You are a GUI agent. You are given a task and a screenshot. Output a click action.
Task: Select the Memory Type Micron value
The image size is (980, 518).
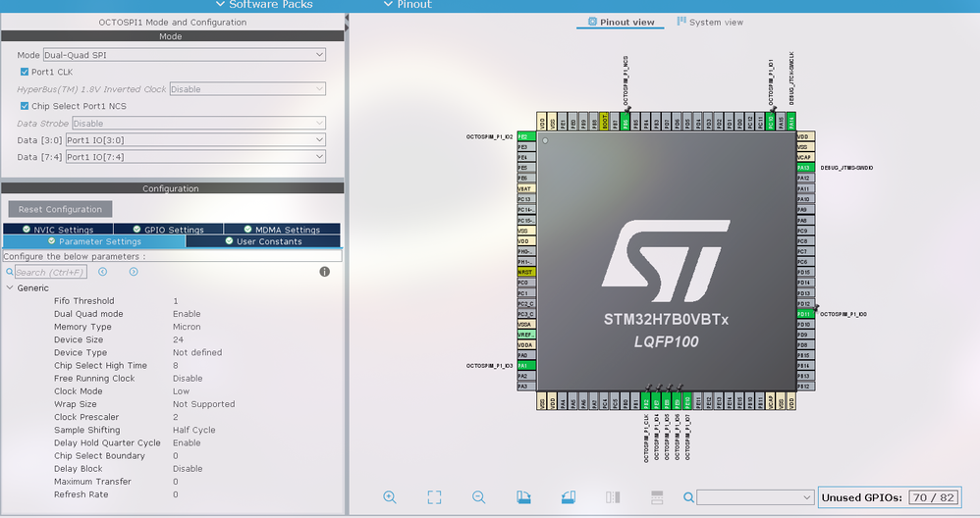pos(187,327)
